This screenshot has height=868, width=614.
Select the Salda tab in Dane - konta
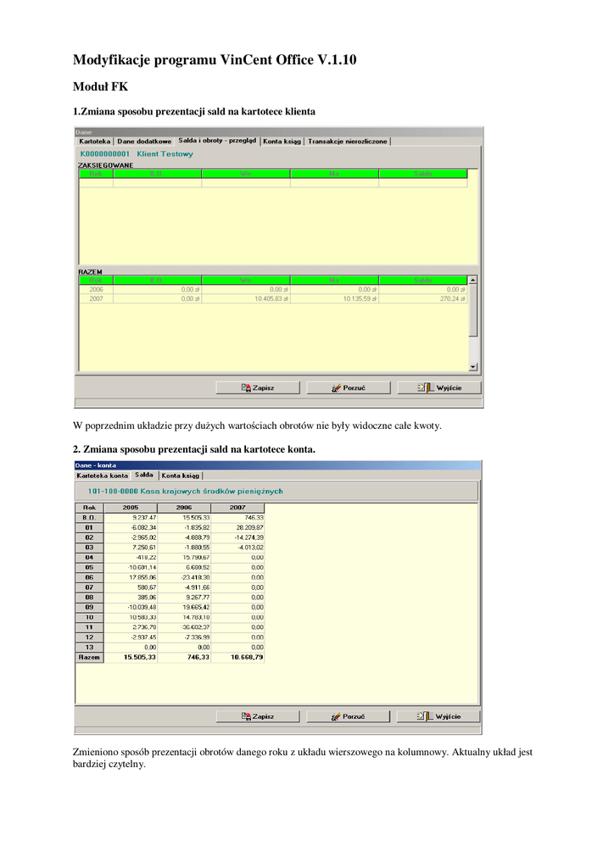coord(144,475)
